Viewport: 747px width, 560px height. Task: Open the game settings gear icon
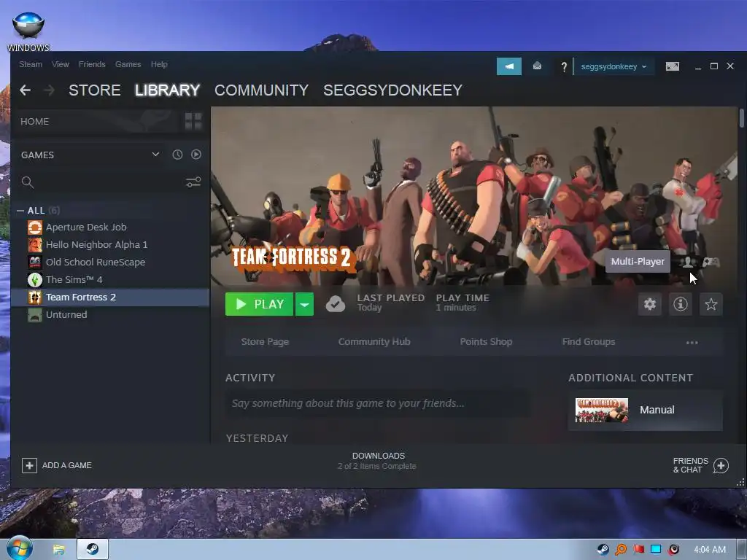650,304
